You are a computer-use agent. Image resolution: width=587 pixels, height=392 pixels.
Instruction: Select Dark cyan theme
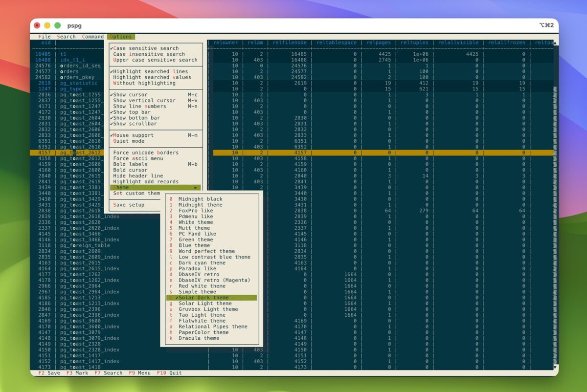pos(211,263)
